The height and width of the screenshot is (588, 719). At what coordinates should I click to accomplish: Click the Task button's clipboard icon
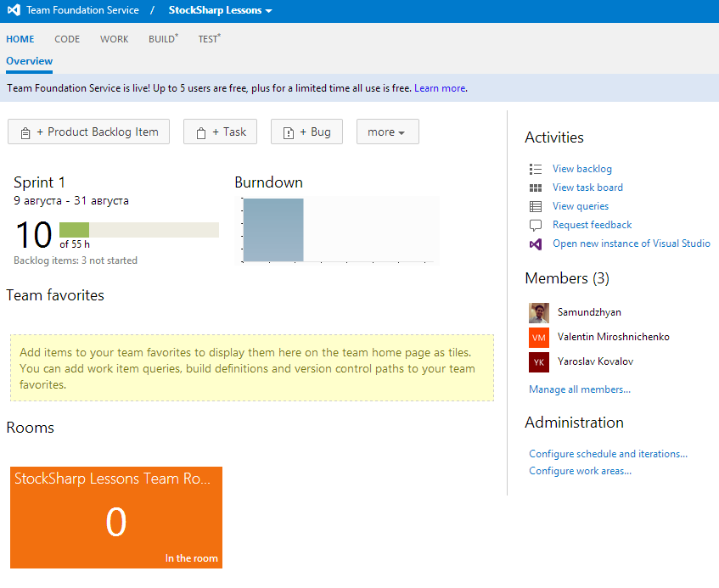[201, 133]
